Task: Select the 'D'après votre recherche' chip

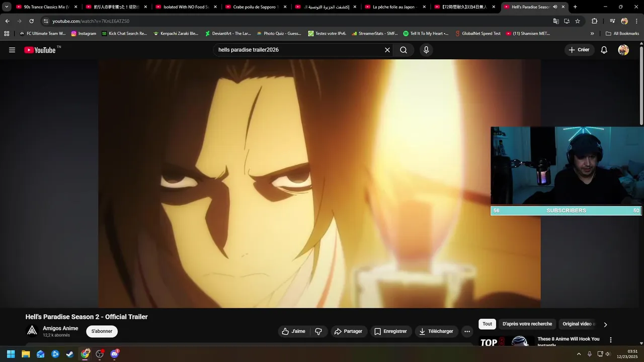Action: click(x=527, y=324)
